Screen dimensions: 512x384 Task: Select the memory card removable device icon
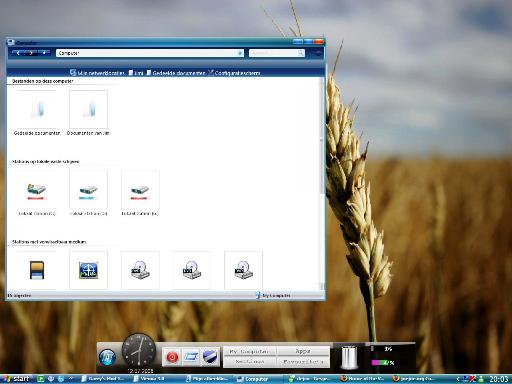tap(37, 270)
